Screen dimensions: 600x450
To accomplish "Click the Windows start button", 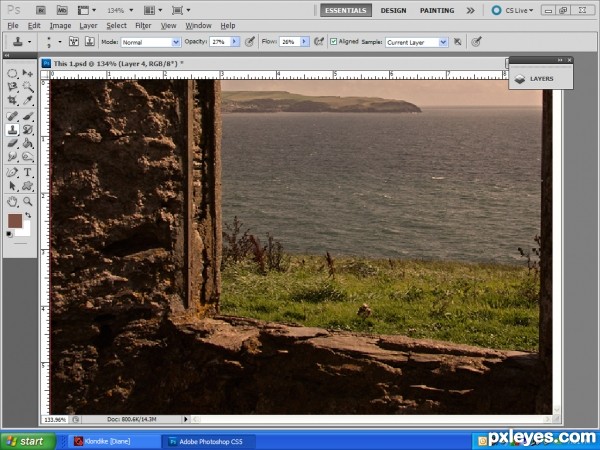I will tap(28, 441).
